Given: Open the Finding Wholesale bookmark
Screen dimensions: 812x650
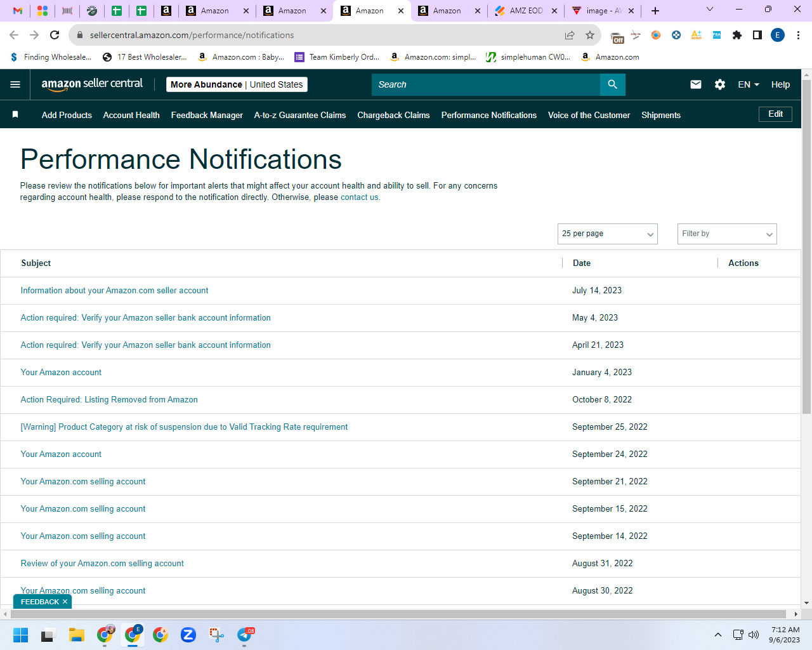Looking at the screenshot, I should tap(51, 57).
